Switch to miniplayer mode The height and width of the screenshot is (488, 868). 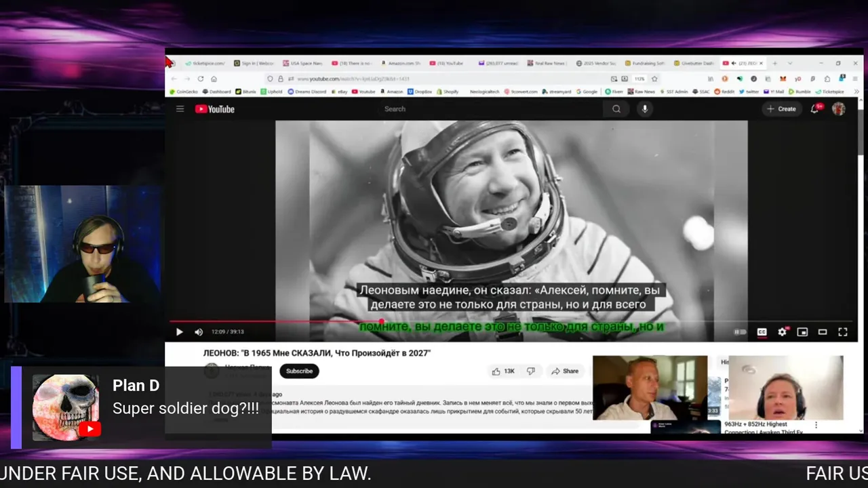point(802,332)
